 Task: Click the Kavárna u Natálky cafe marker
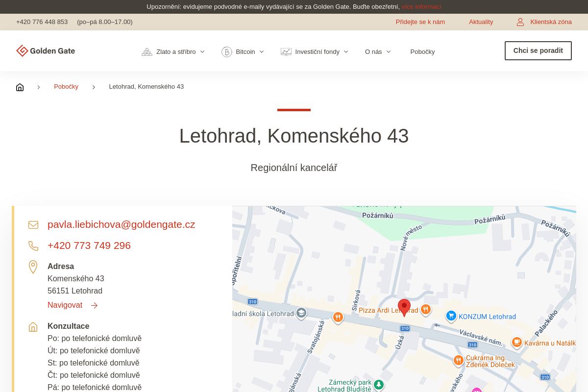click(x=517, y=342)
